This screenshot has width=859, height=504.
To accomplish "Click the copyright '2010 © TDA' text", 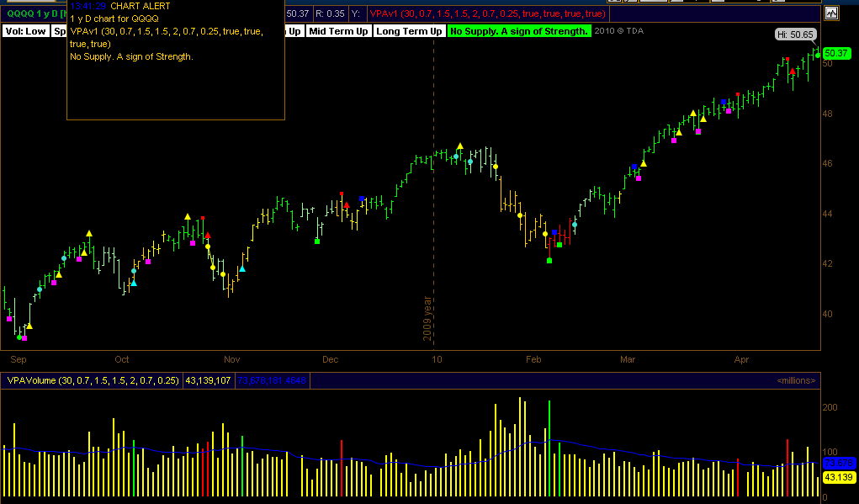I will pyautogui.click(x=619, y=31).
